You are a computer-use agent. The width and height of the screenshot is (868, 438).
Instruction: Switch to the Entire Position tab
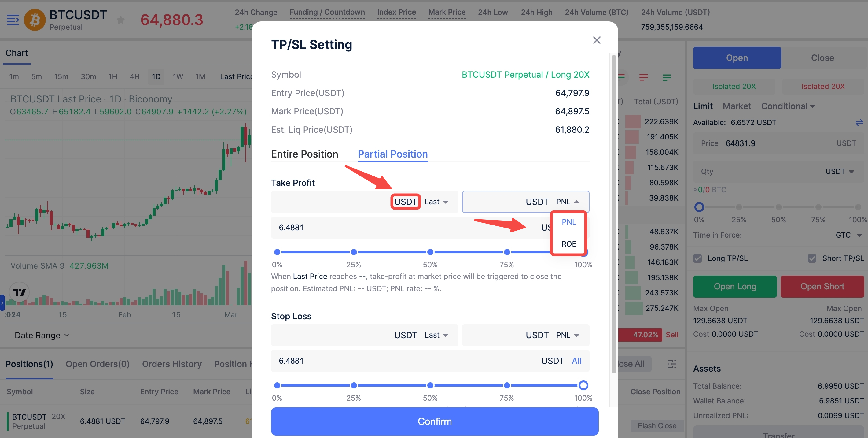pos(304,154)
